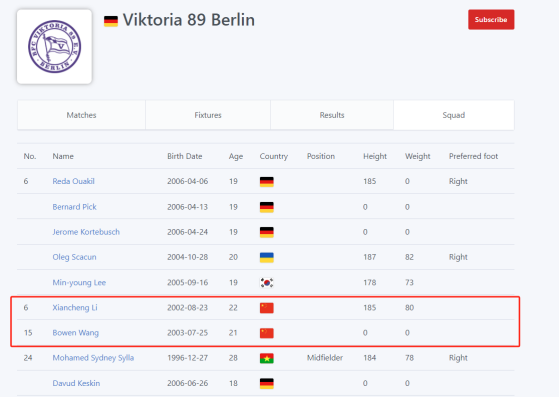Go to Mohamed Sydney Sylla profile

click(x=93, y=358)
